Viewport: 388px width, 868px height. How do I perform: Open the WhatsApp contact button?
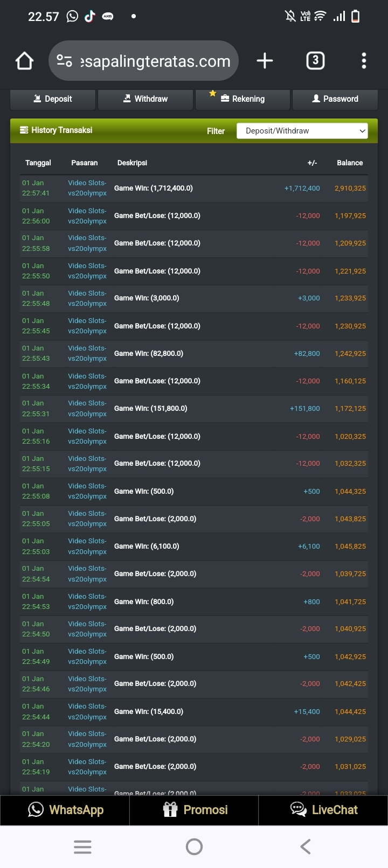65,810
